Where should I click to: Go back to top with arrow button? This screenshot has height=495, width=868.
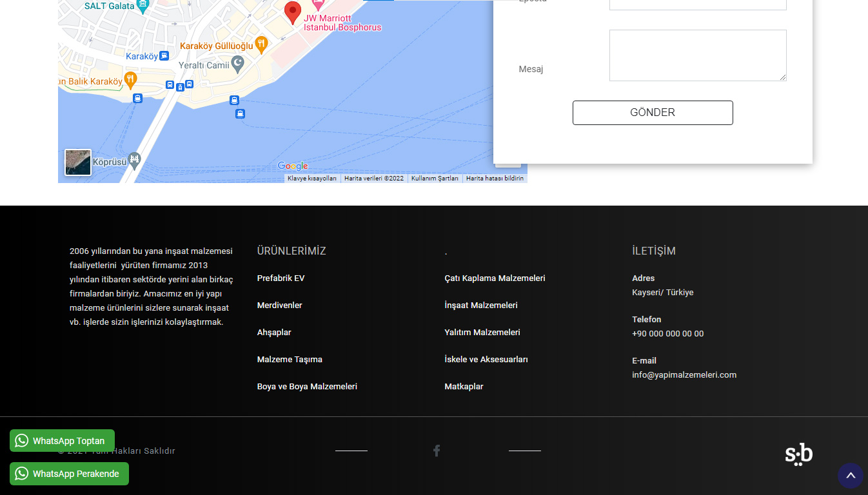pos(851,476)
